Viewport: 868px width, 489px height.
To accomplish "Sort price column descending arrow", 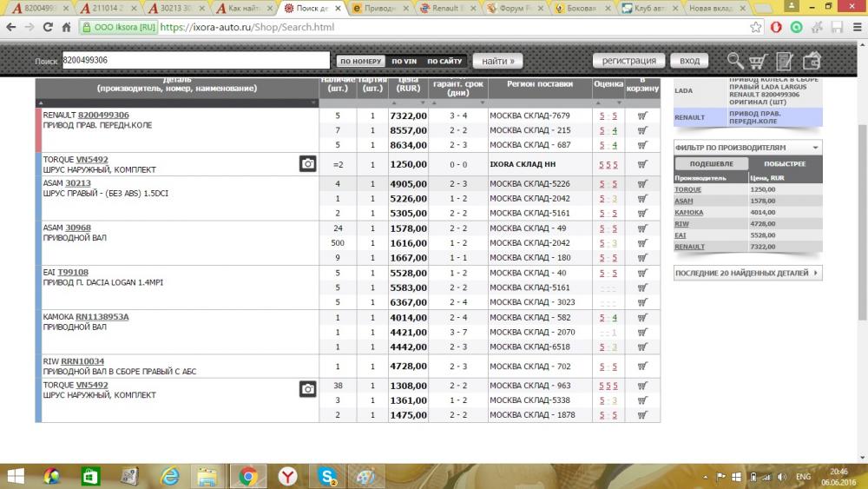I will pos(423,103).
